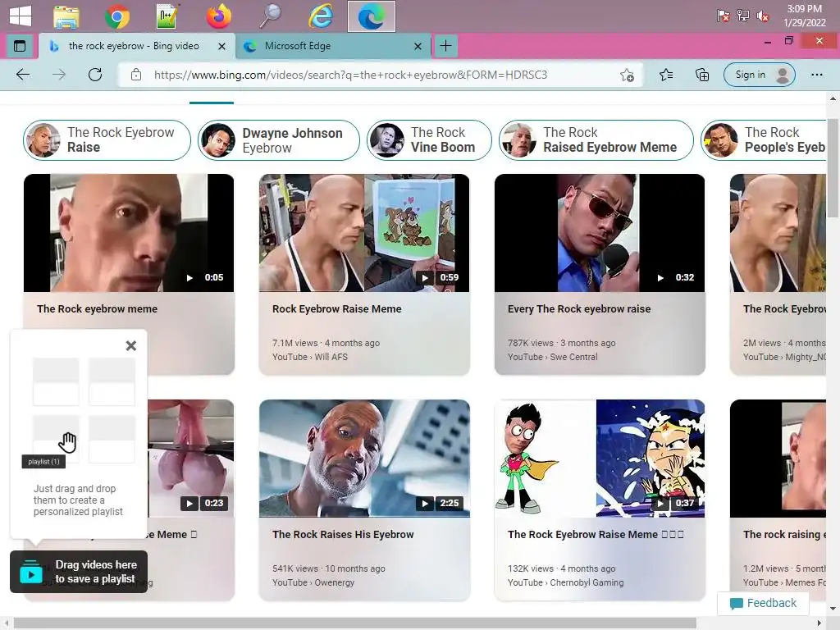Image resolution: width=840 pixels, height=630 pixels.
Task: Launch Internet Explorer from the taskbar
Action: click(x=321, y=16)
